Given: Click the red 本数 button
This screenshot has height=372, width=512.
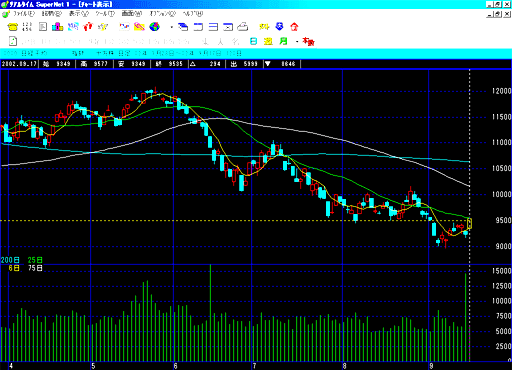Looking at the screenshot, I should point(308,41).
